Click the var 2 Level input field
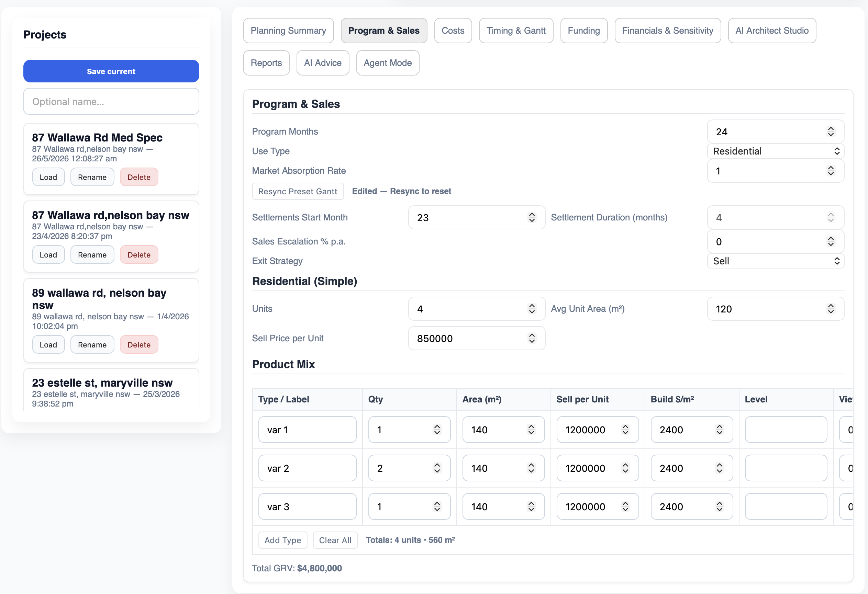 coord(786,468)
